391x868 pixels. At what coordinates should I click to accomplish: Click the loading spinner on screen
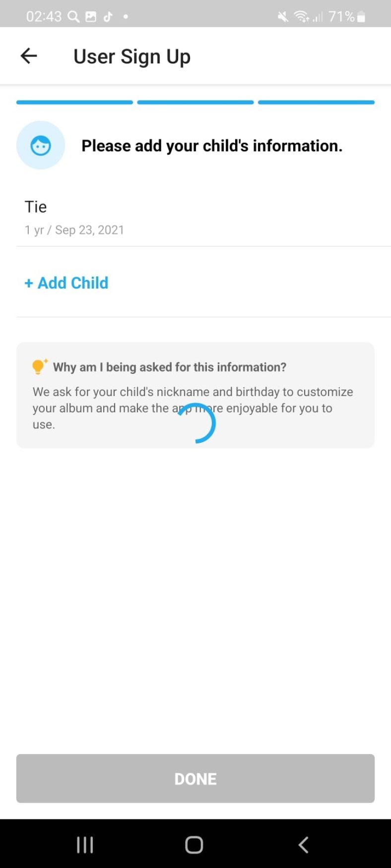(x=196, y=422)
